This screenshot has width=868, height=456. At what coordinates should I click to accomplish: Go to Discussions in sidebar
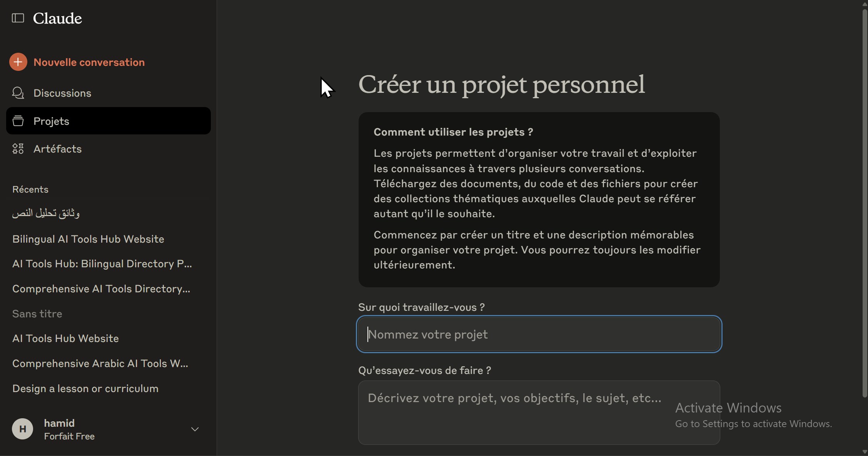(x=62, y=93)
